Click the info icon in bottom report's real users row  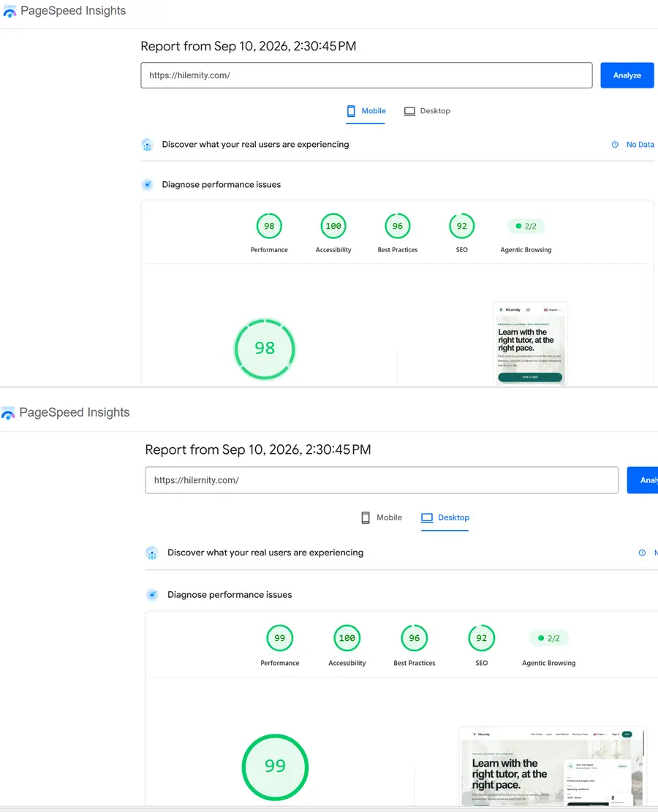[x=642, y=553]
